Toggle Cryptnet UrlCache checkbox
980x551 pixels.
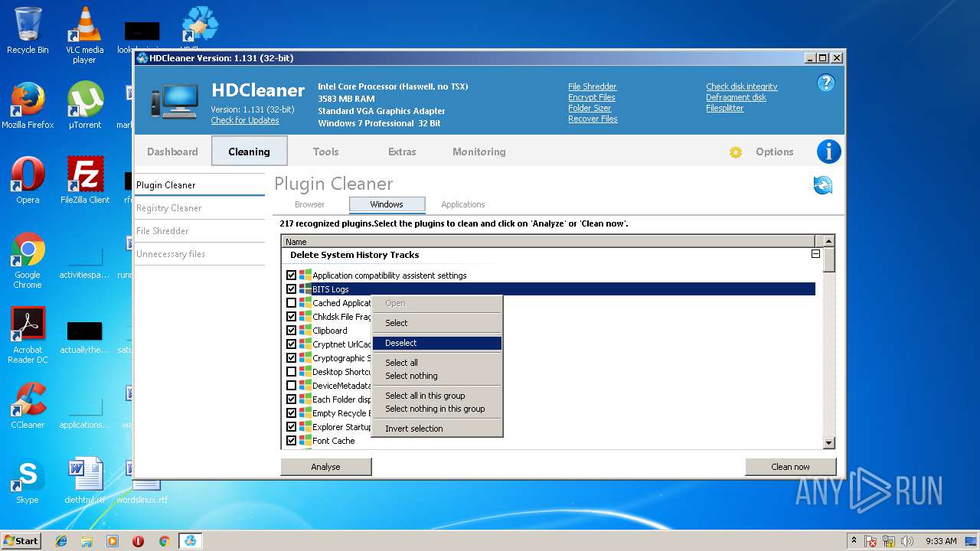(x=291, y=344)
